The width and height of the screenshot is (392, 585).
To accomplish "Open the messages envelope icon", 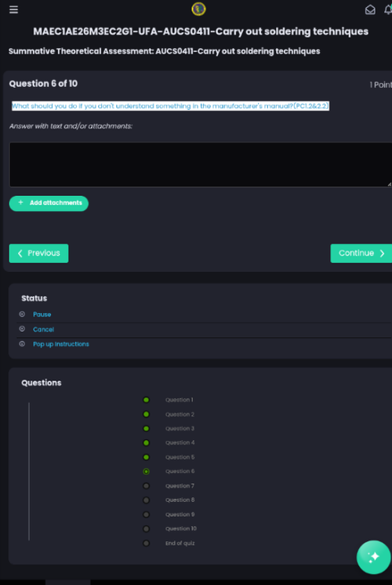I will 370,9.
